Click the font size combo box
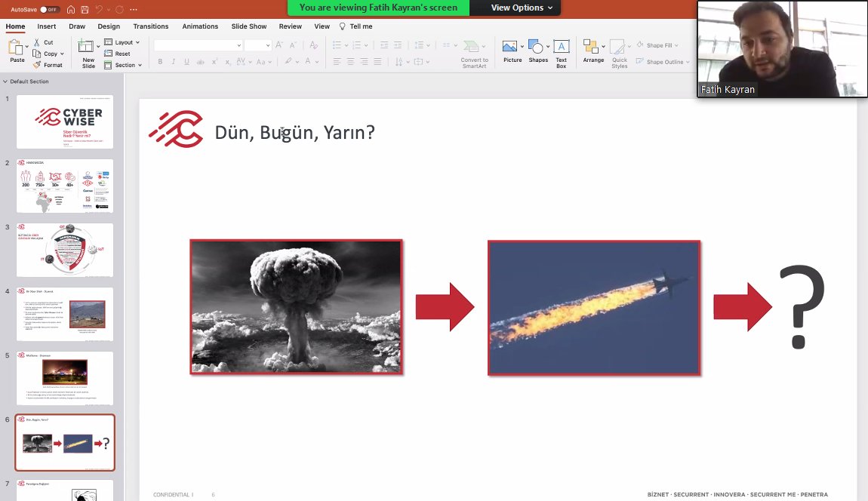This screenshot has width=868, height=501. click(x=257, y=45)
